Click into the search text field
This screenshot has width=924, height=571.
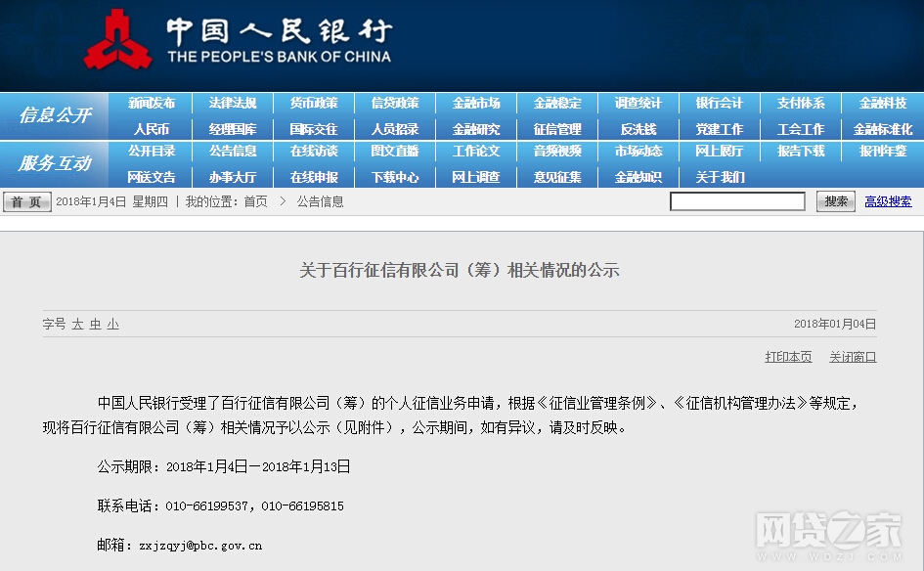736,201
